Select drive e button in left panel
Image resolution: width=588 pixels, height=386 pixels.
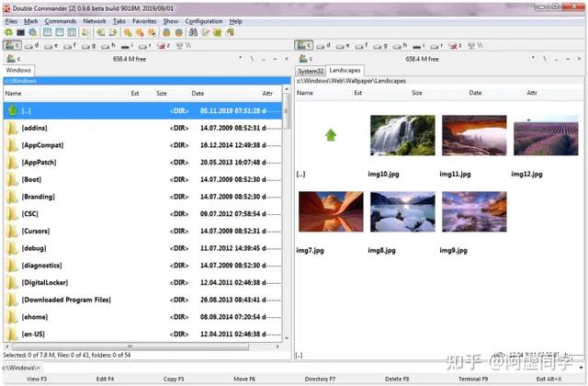pyautogui.click(x=51, y=46)
